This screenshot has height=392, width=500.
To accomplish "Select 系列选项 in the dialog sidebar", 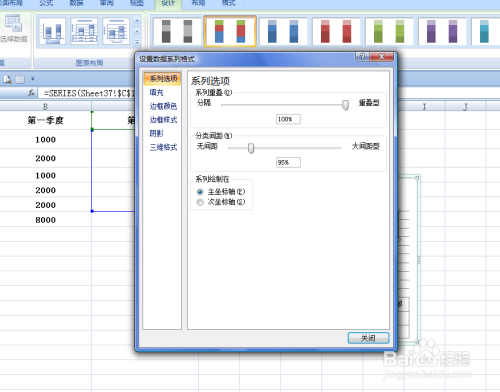I will (163, 79).
